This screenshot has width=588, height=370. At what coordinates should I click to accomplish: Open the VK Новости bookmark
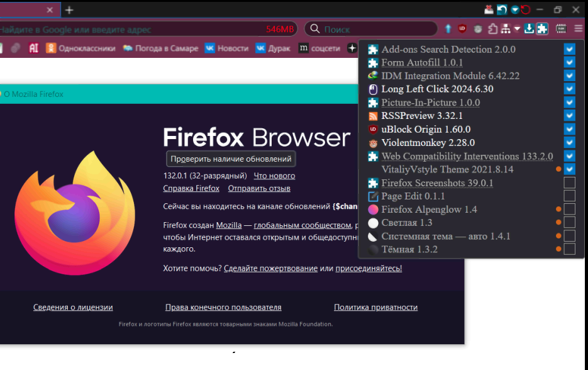coord(226,48)
